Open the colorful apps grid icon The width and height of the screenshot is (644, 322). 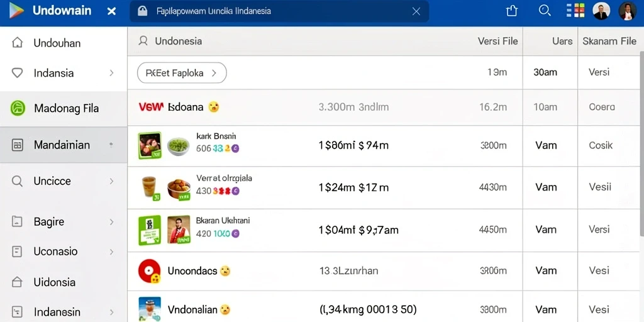575,11
